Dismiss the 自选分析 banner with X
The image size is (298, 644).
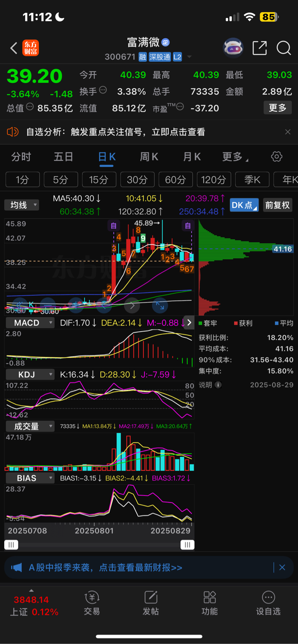coord(288,132)
